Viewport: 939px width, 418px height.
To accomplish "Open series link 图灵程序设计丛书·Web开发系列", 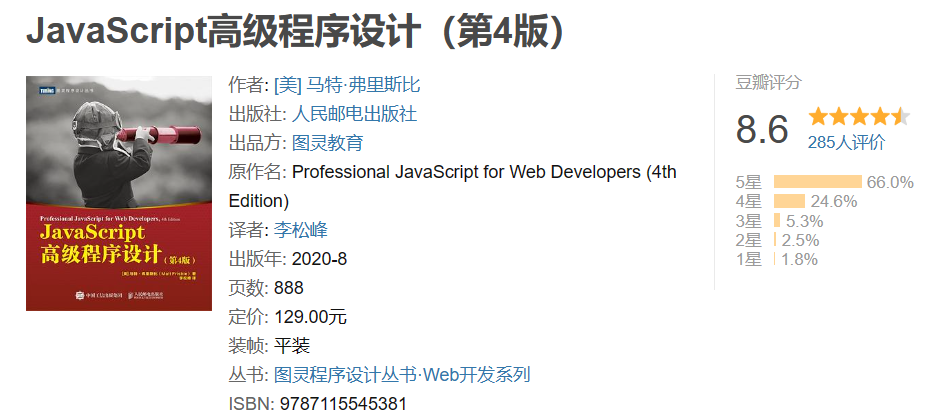I will point(402,375).
